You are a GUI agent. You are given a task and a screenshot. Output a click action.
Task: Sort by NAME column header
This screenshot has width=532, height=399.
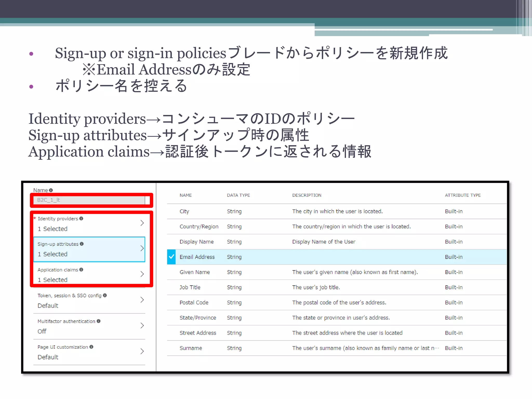click(186, 195)
